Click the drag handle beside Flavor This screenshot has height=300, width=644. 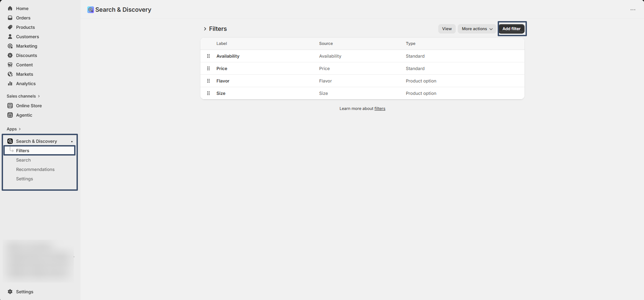208,81
